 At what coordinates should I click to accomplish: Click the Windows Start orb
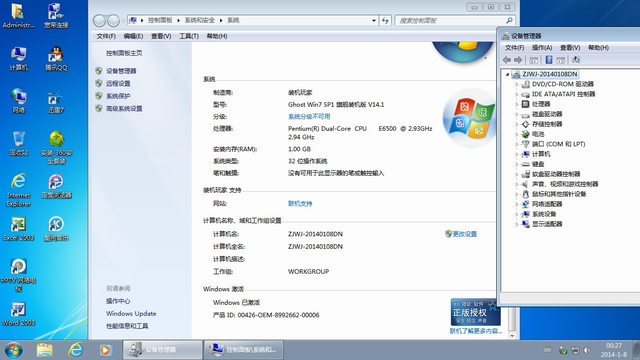coord(14,350)
